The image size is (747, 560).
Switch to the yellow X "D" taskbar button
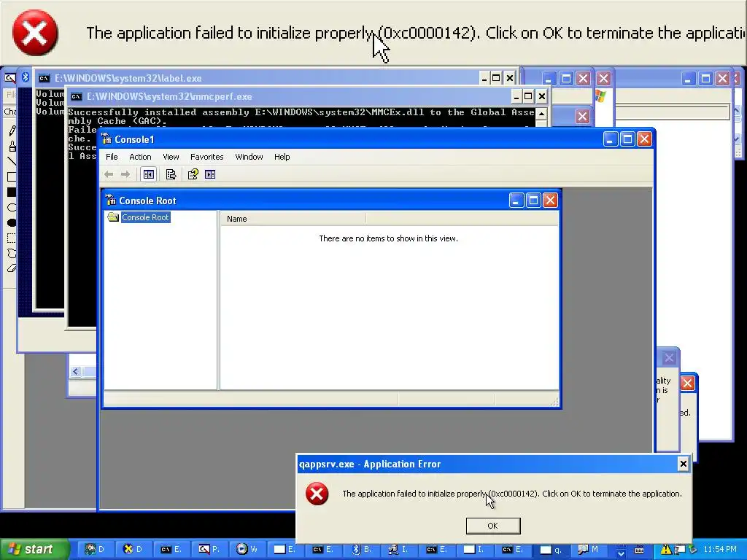pyautogui.click(x=133, y=550)
